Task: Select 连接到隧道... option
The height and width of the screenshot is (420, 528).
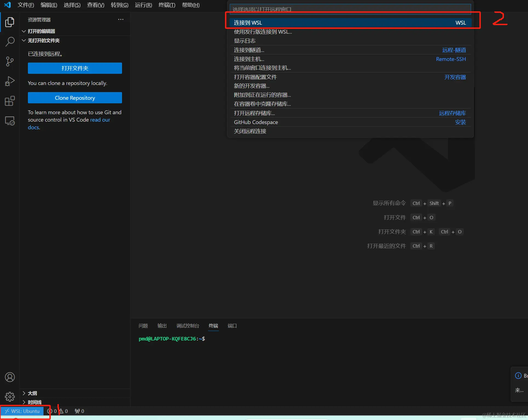Action: pos(350,50)
